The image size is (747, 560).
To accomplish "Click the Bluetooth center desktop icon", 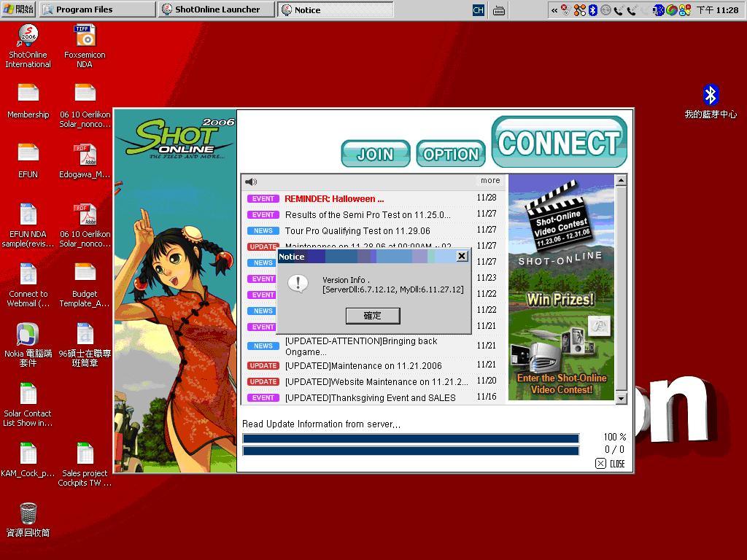I will (x=710, y=96).
